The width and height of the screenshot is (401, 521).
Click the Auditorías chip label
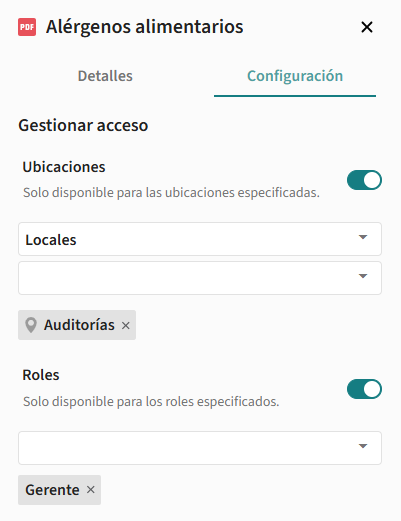[79, 325]
